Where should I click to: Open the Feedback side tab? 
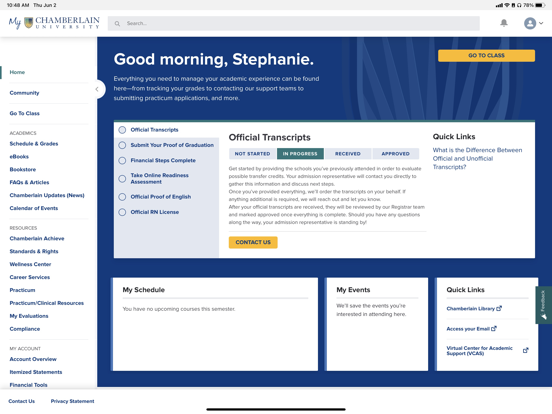[x=544, y=305]
